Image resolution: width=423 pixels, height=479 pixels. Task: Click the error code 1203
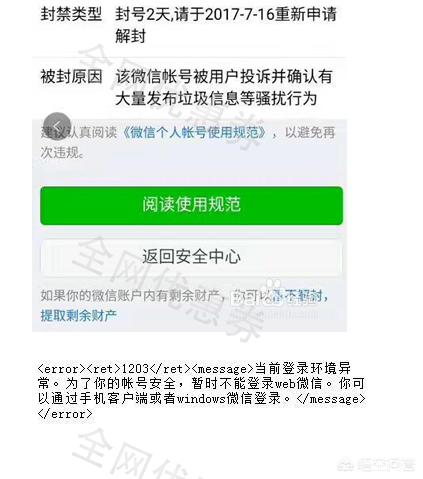point(135,369)
